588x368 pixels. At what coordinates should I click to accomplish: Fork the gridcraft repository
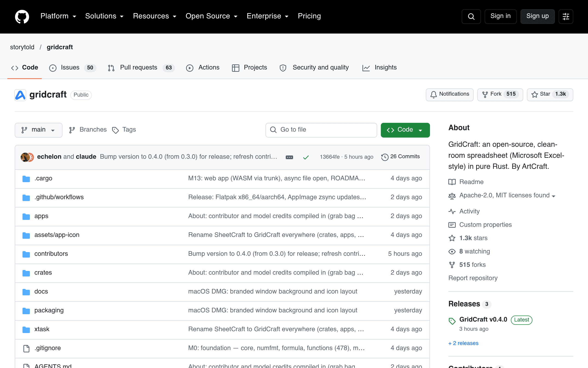[x=500, y=95]
